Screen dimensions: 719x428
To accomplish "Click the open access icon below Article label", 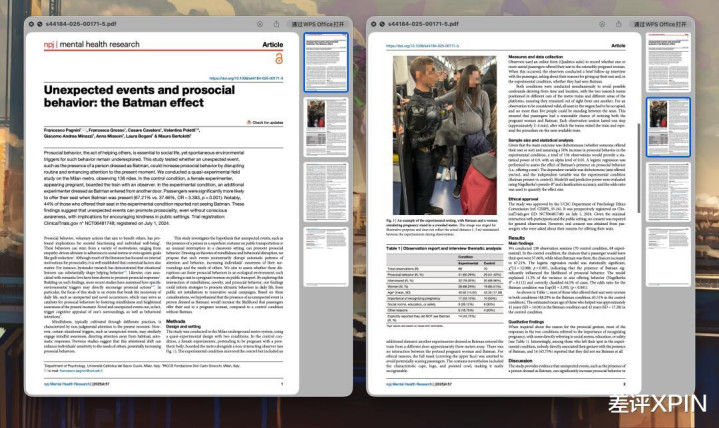I will pos(278,58).
